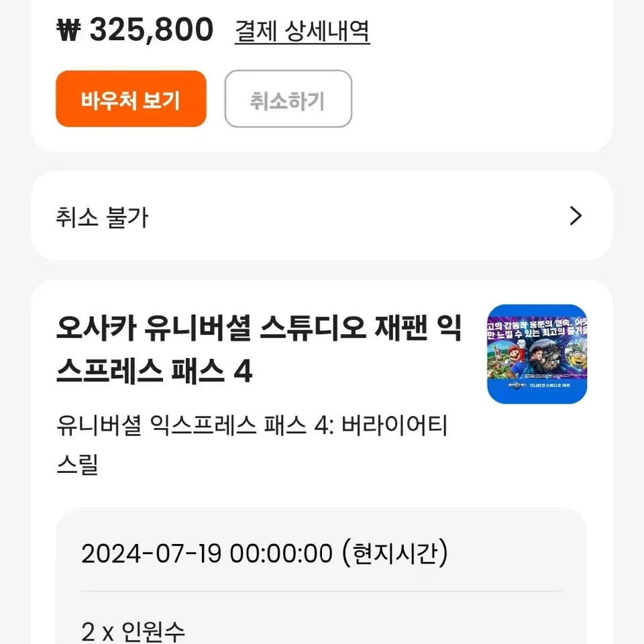Select the 325,800 price amount
This screenshot has height=644, width=644.
click(152, 30)
